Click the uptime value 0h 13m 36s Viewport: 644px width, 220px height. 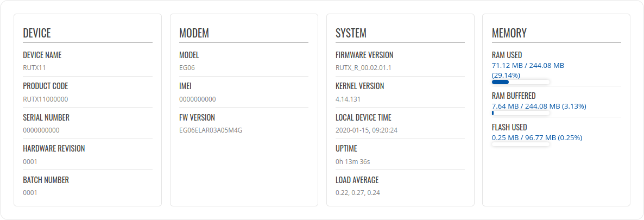[353, 161]
